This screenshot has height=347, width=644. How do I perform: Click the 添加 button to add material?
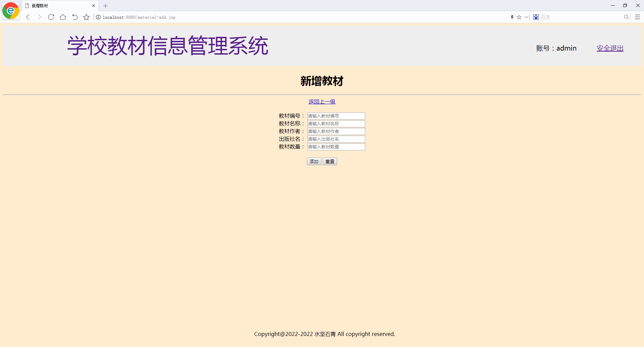[x=314, y=161]
